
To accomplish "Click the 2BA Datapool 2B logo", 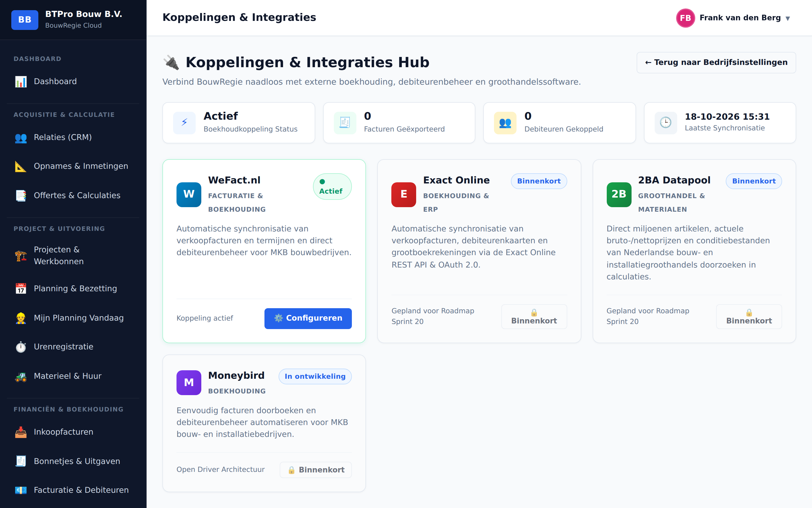I will tap(619, 194).
